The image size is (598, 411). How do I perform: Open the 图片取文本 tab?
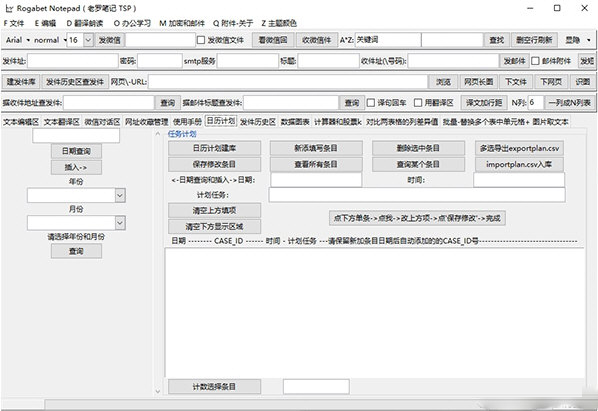coord(550,122)
